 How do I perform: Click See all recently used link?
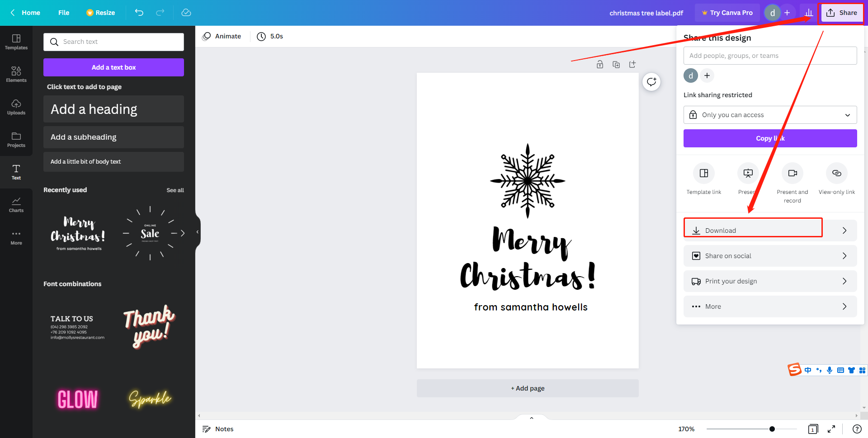pyautogui.click(x=175, y=190)
